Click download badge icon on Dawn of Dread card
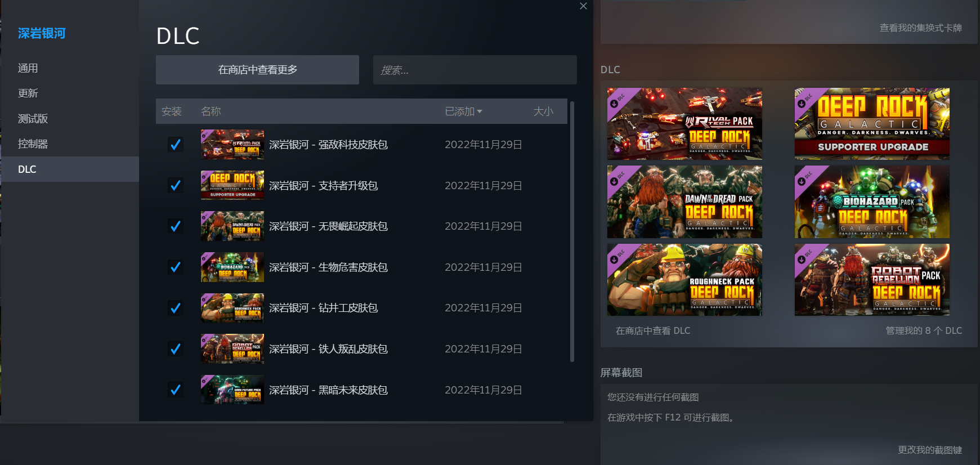The width and height of the screenshot is (980, 465). [614, 182]
